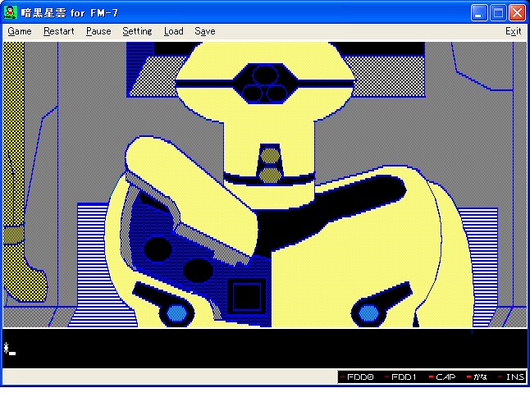The image size is (530, 420).
Task: Minimize the game window
Action: [x=479, y=12]
